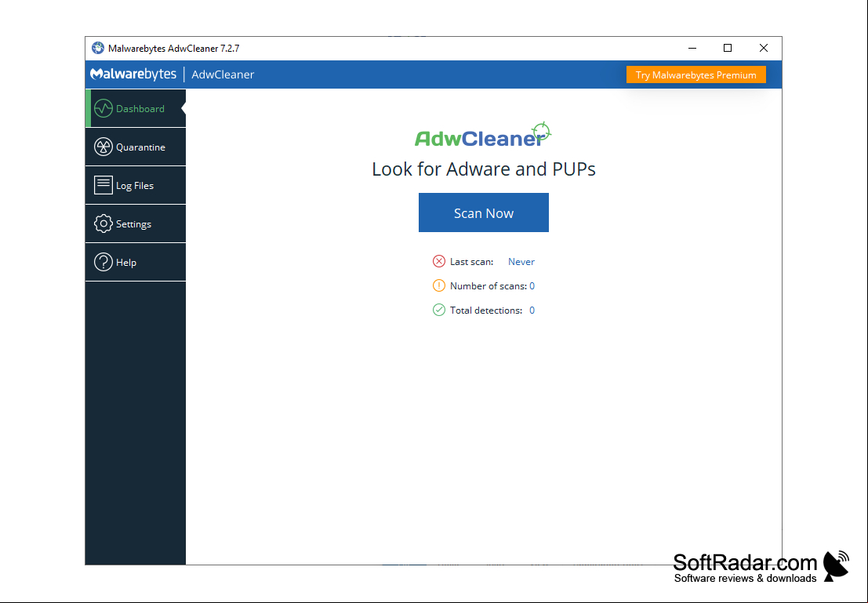
Task: Click the 'Look for Adware and PUPs' heading
Action: click(x=484, y=169)
